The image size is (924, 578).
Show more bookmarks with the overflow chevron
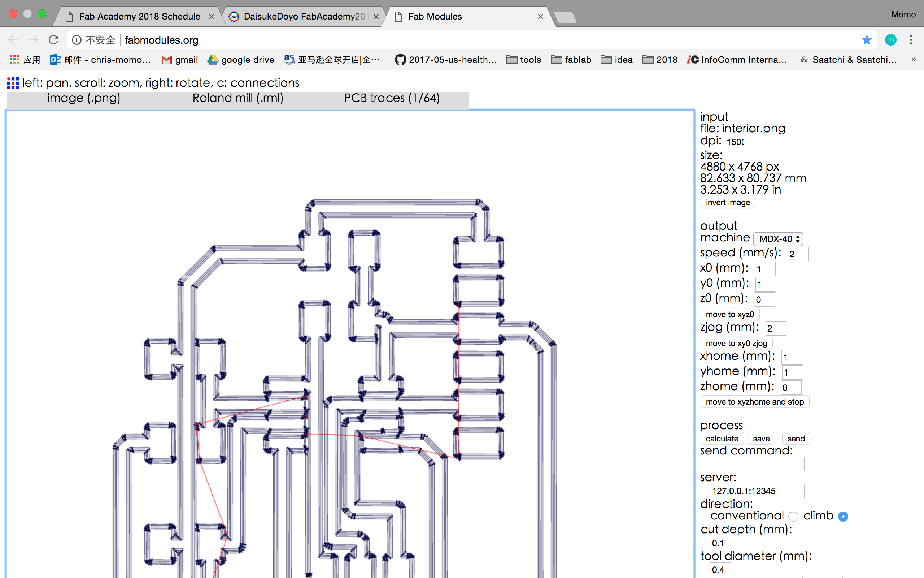click(x=913, y=60)
